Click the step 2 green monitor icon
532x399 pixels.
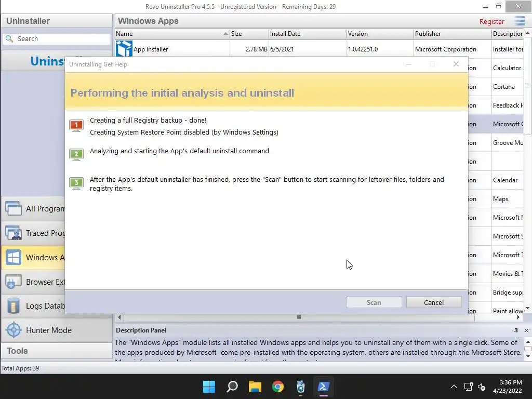pos(76,155)
